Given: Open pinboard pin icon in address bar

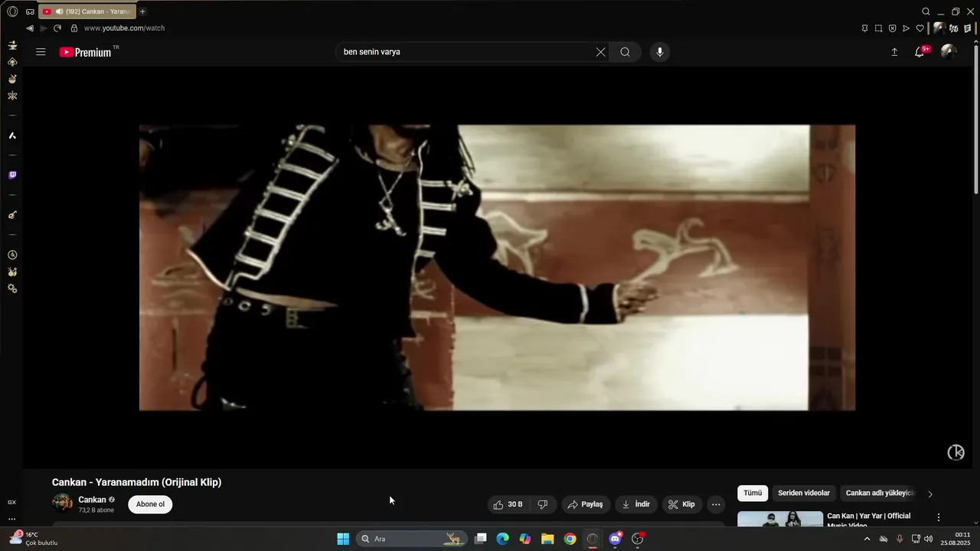Looking at the screenshot, I should [865, 28].
